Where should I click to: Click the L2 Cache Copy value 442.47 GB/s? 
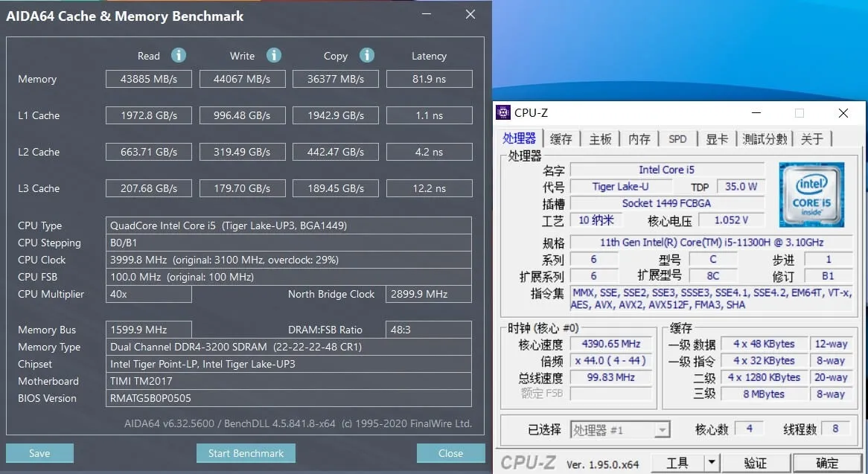tap(336, 152)
